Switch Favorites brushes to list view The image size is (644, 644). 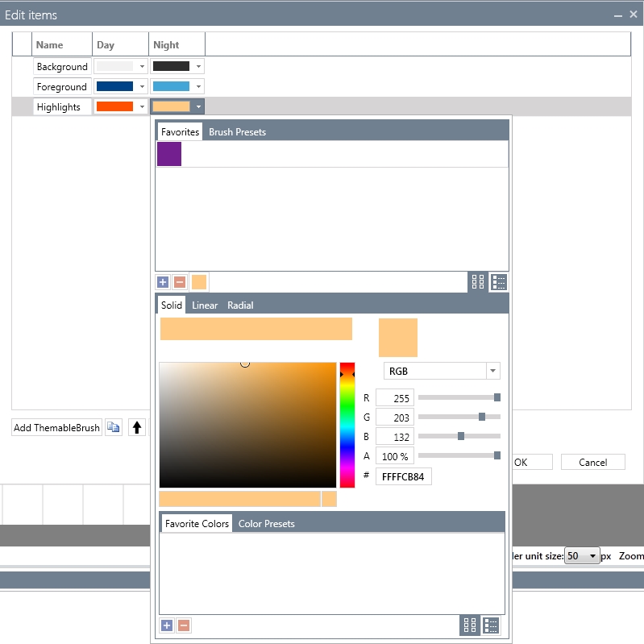[498, 282]
